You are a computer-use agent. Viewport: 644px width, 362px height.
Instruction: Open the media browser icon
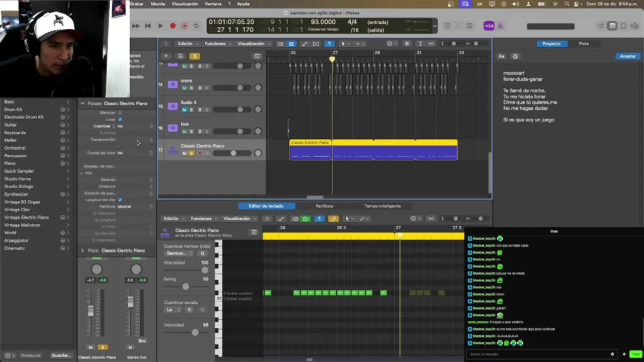[x=634, y=26]
